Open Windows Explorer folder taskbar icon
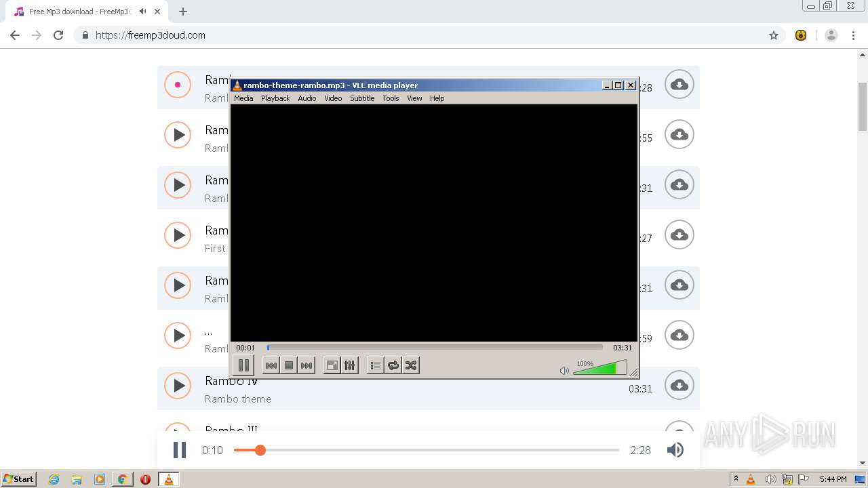 (x=77, y=479)
